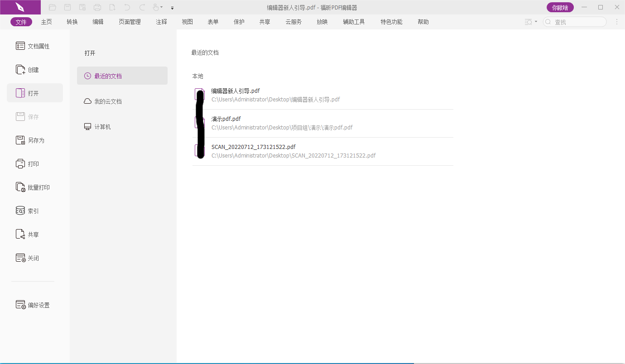Open the 注释 ribbon tab
The width and height of the screenshot is (625, 364).
click(x=162, y=22)
